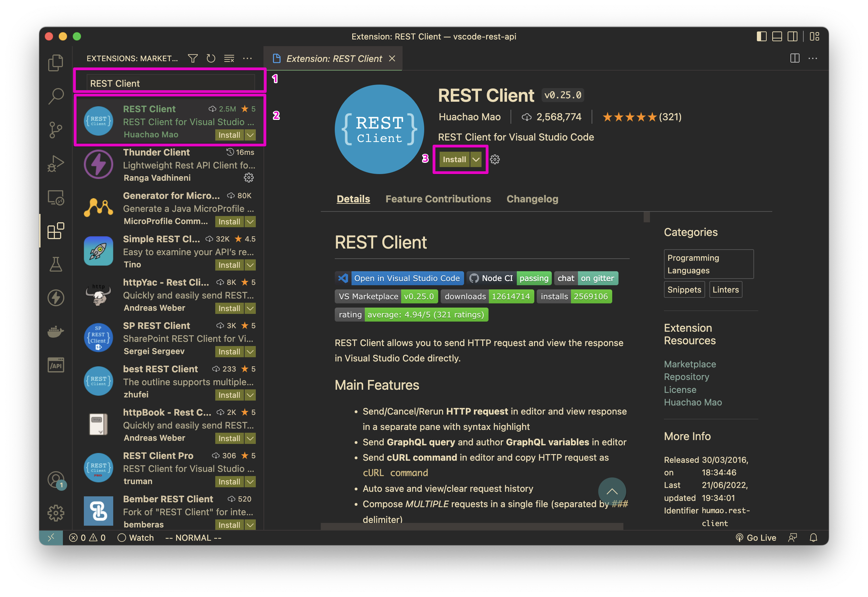Expand Install dropdown for REST Client Pro
This screenshot has width=868, height=597.
pos(250,482)
